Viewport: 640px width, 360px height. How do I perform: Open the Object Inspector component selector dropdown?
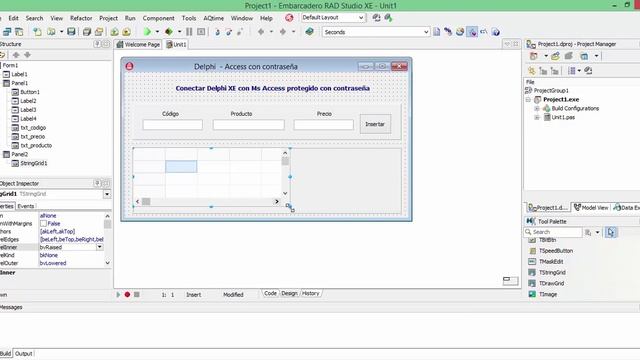pos(107,194)
